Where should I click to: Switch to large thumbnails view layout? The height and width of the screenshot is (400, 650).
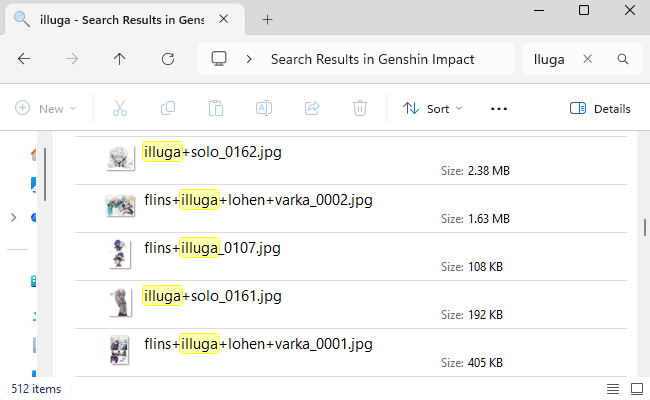(635, 388)
